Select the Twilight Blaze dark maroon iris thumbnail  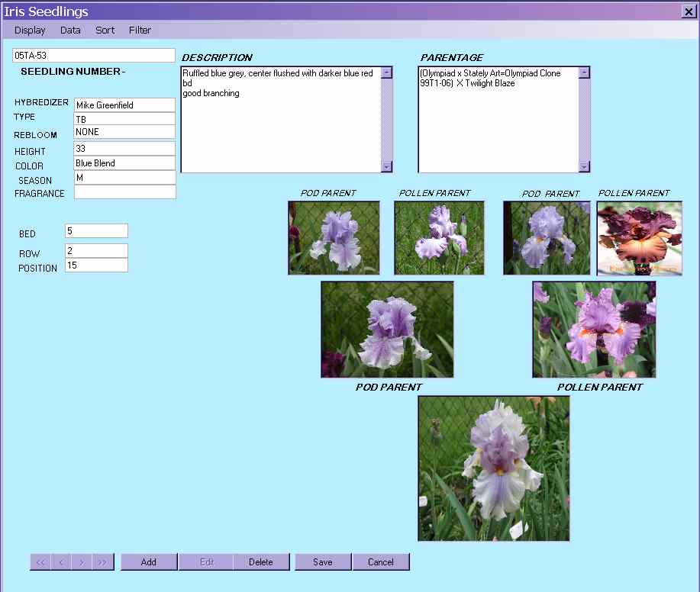click(639, 238)
